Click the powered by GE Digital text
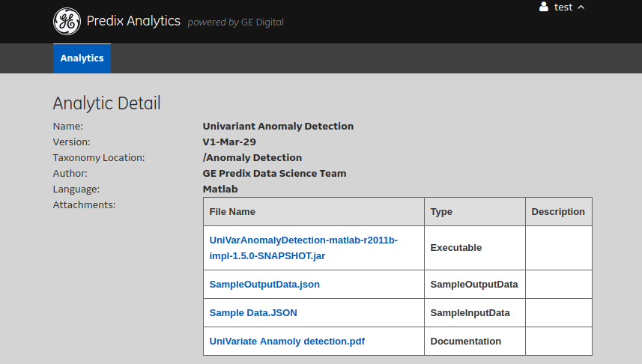 click(x=235, y=22)
